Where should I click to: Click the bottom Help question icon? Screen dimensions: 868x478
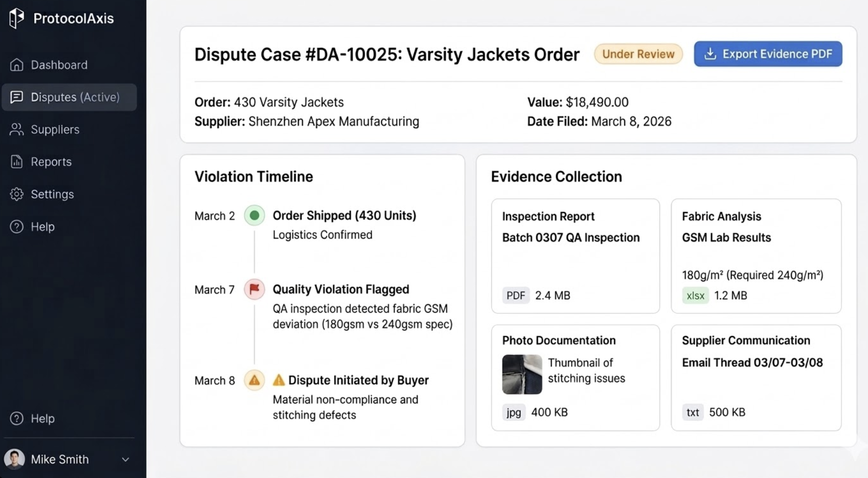(17, 419)
